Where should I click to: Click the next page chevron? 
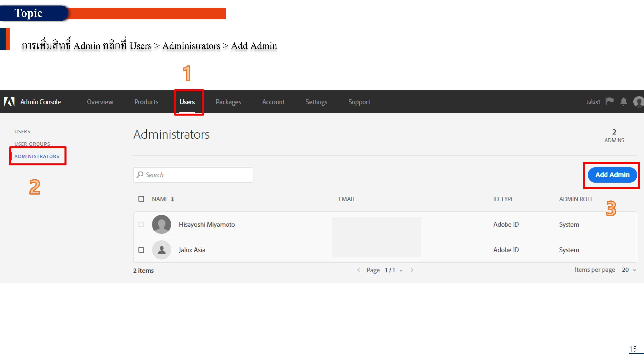412,270
